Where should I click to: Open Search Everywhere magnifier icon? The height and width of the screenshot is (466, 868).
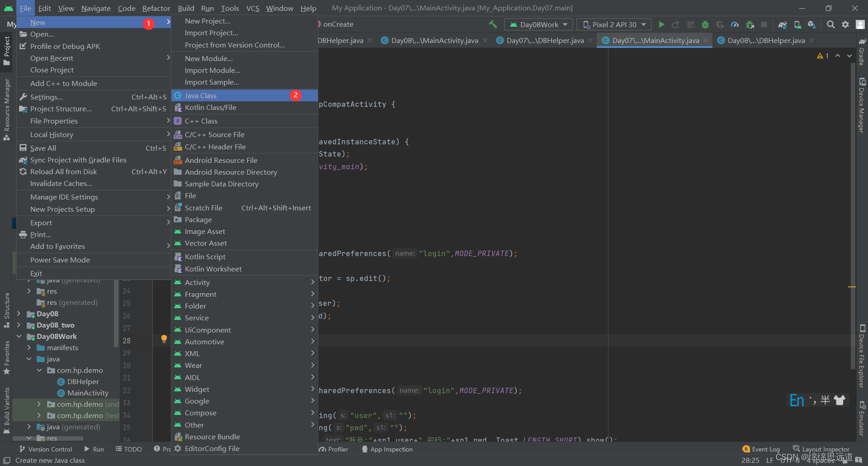pos(831,24)
